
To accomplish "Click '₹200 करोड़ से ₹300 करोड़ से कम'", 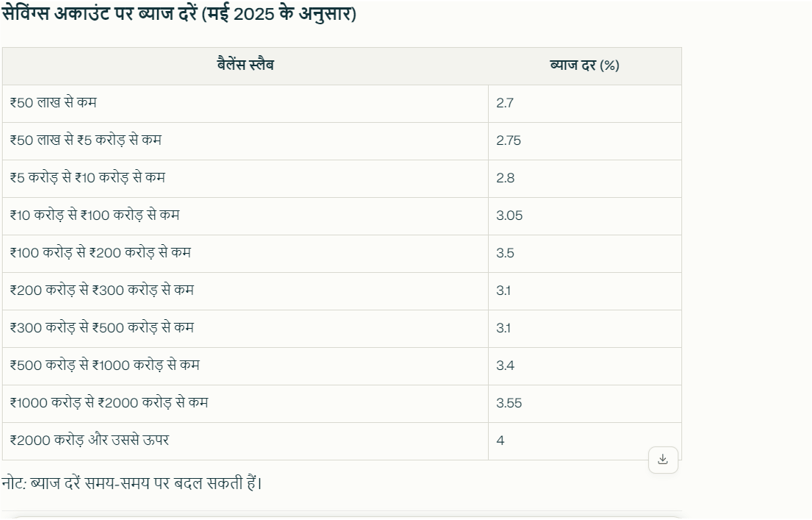I will 102,290.
